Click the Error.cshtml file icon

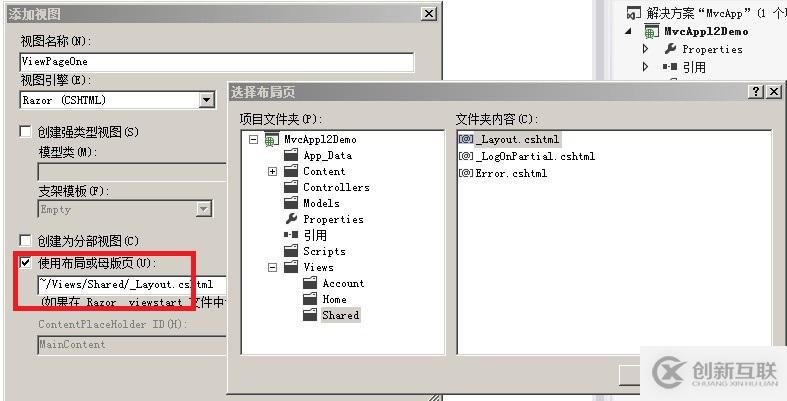tap(466, 173)
